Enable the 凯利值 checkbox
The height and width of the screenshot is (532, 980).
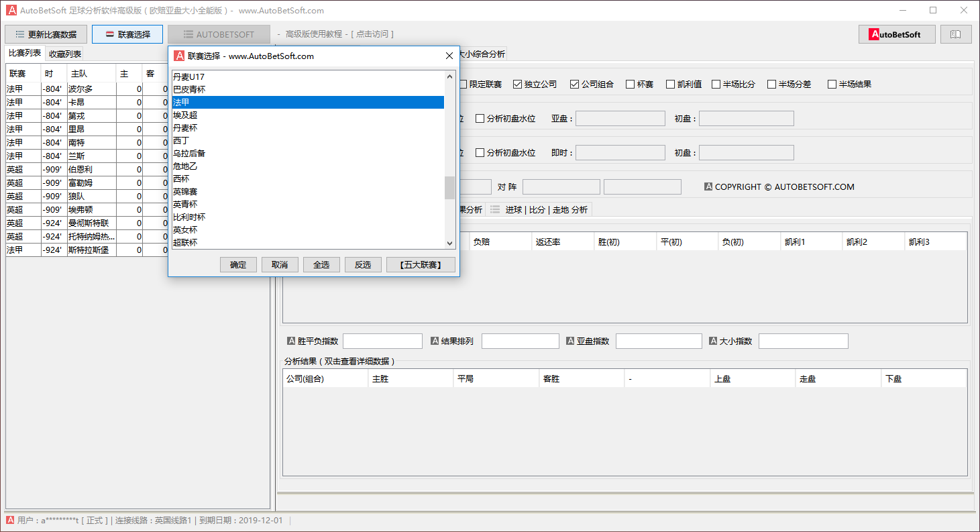pyautogui.click(x=670, y=85)
